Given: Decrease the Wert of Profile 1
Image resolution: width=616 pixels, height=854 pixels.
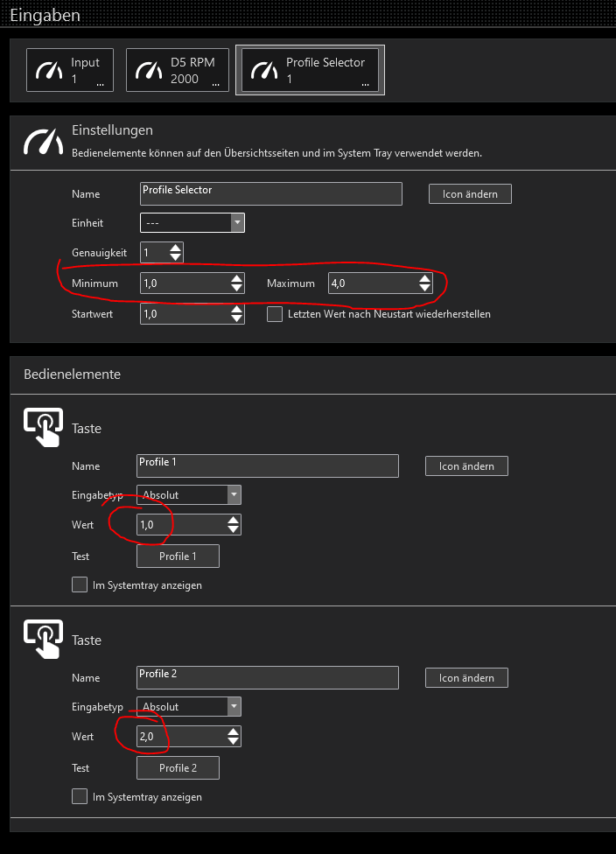Looking at the screenshot, I should [233, 528].
